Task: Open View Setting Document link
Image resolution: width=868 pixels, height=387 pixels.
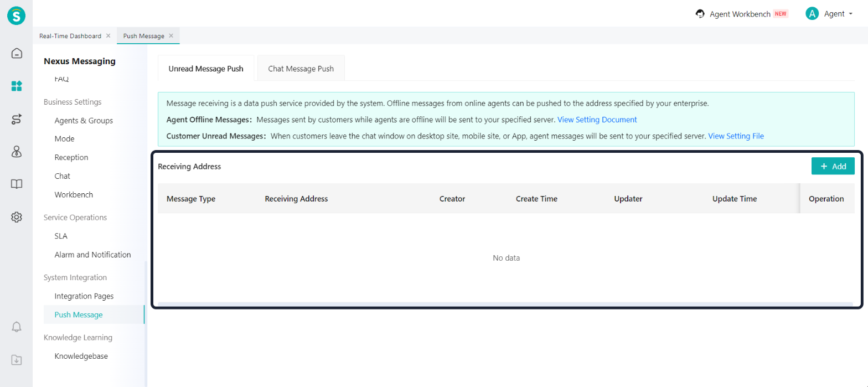Action: pos(597,120)
